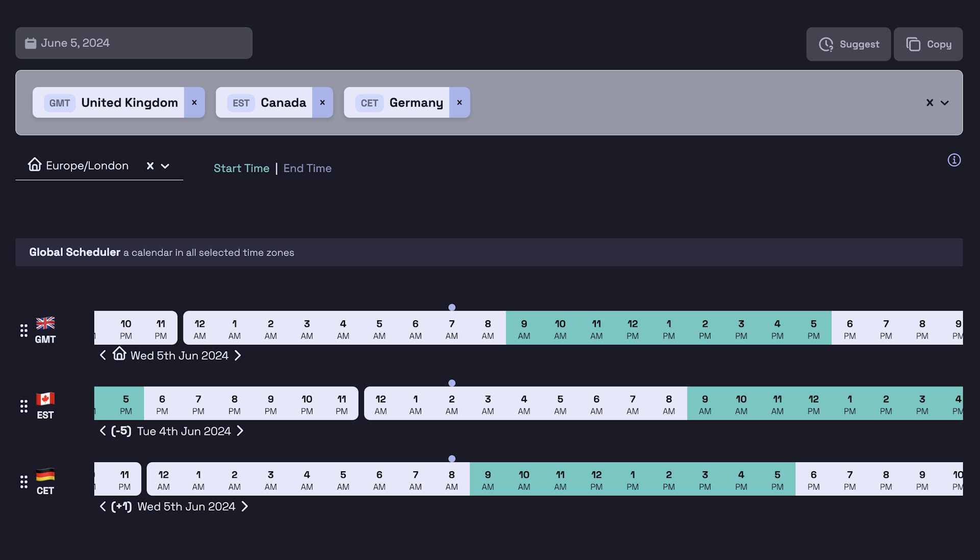Select the Start Time tab
Image resolution: width=980 pixels, height=560 pixels.
click(241, 167)
